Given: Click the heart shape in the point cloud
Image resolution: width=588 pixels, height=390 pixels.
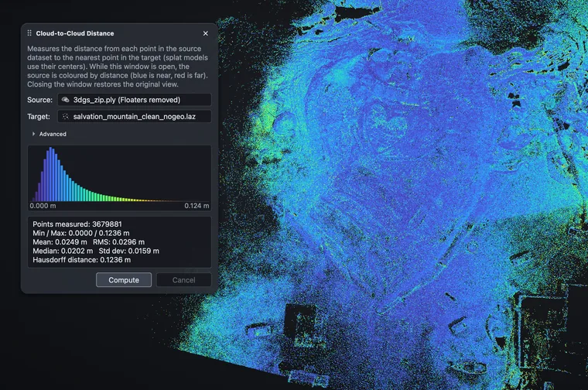Looking at the screenshot, I should (389, 122).
